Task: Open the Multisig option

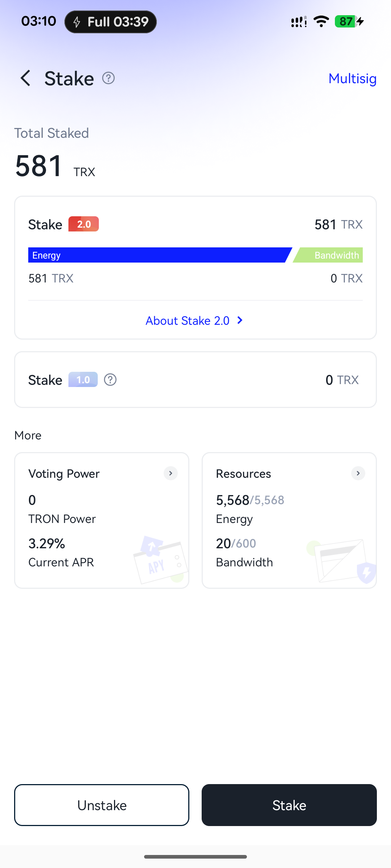Action: [352, 78]
